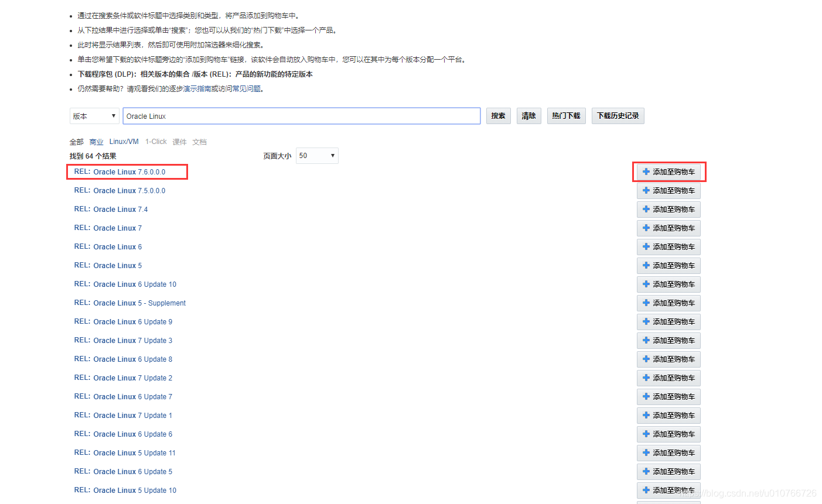
Task: Open the 页面大小 page size dropdown
Action: point(317,156)
